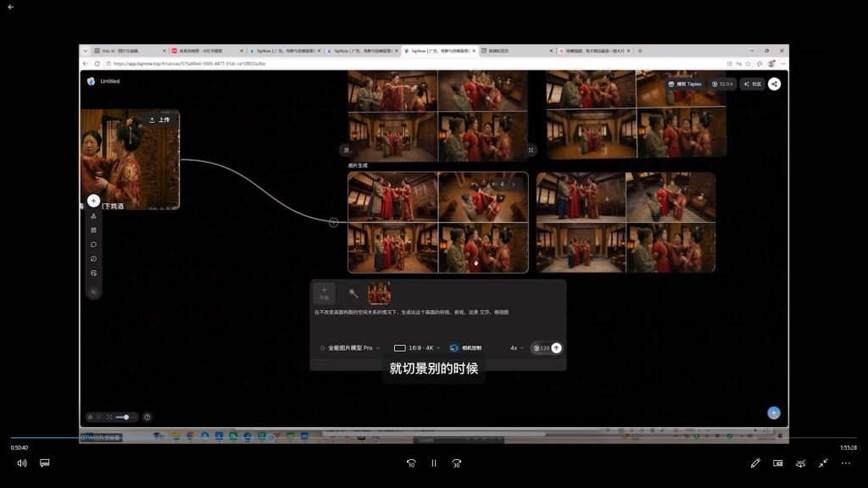
Task: Click the 上传 upload button on image node
Action: pos(159,120)
